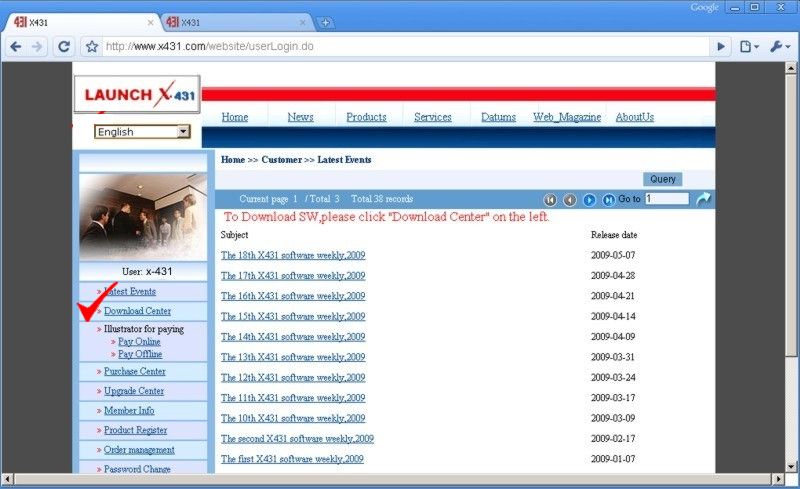Viewport: 800px width, 489px height.
Task: Open the page control menu icon
Action: 749,46
